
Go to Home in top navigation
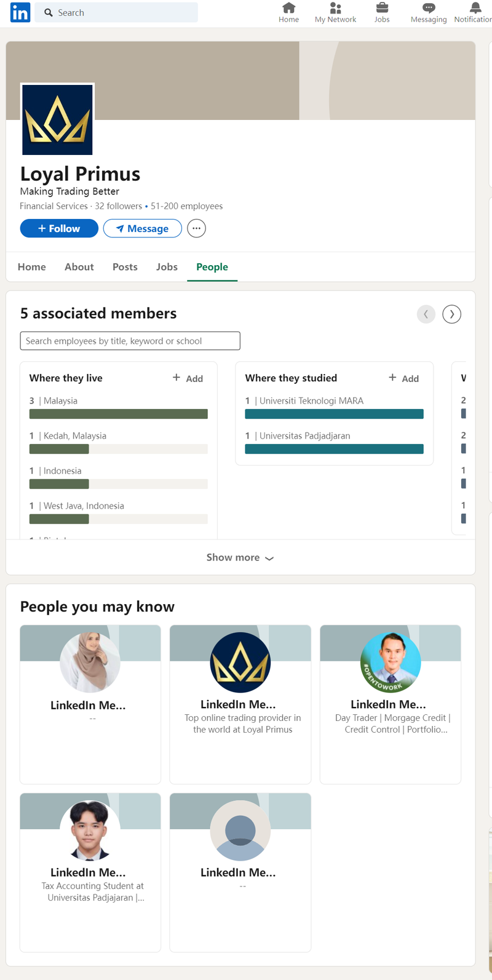click(x=288, y=12)
